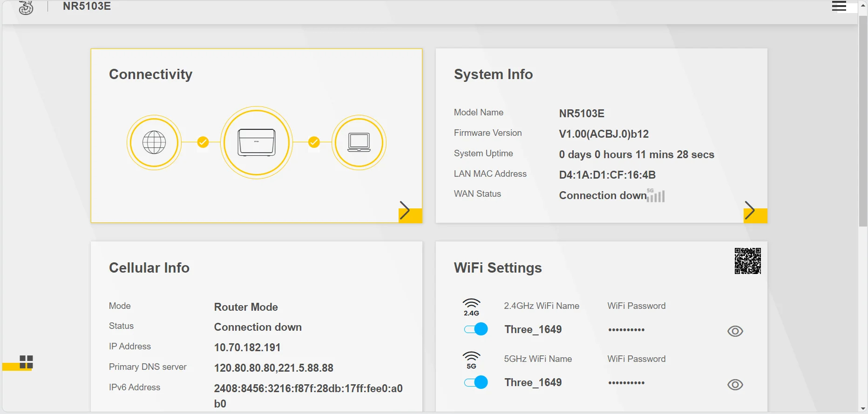Click the System Uptime value
The width and height of the screenshot is (868, 414).
pos(637,154)
